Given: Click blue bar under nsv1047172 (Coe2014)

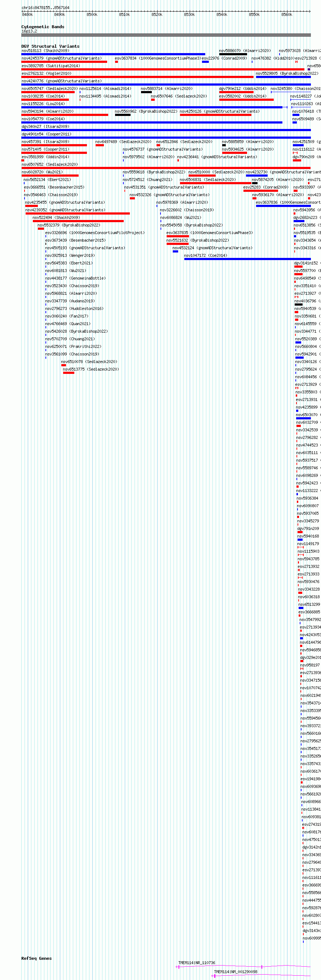Looking at the screenshot, I should click(247, 259).
